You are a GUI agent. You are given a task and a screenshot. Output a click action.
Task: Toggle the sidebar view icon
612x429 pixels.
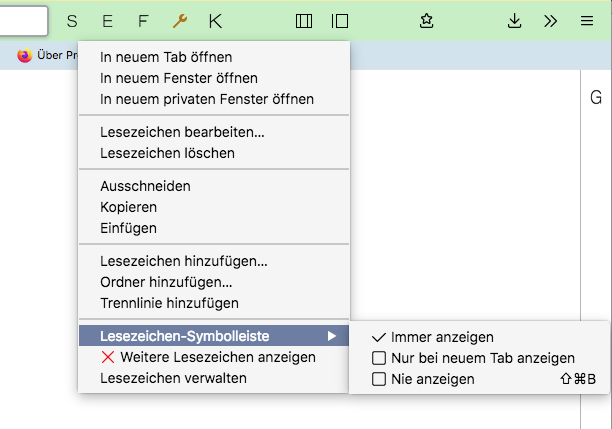click(340, 20)
